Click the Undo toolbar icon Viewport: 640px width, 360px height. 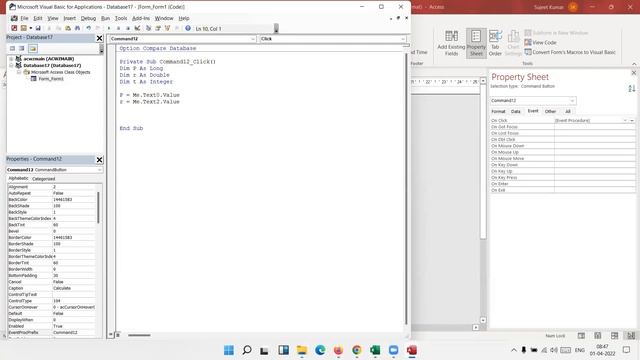click(89, 28)
